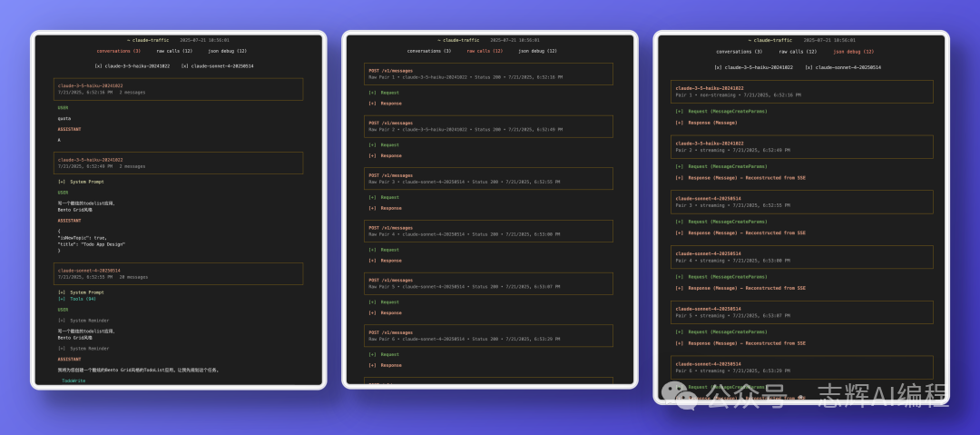Click Pair 6 streaming header in json debug
Viewport: 980px width, 435px height.
(x=802, y=367)
